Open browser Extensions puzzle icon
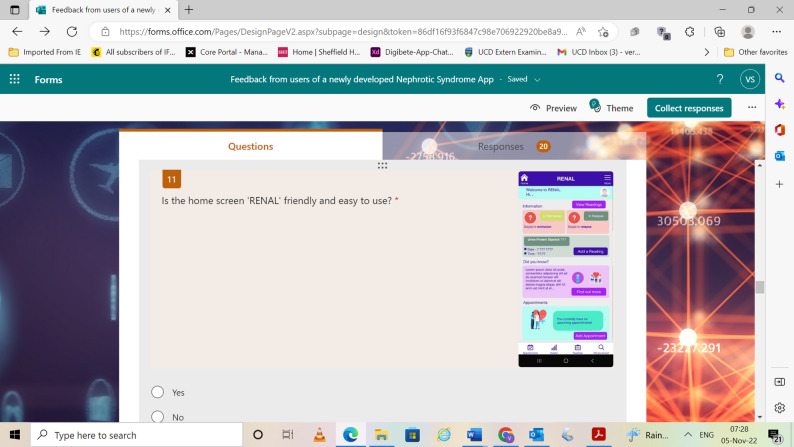The height and width of the screenshot is (447, 794). pos(689,31)
